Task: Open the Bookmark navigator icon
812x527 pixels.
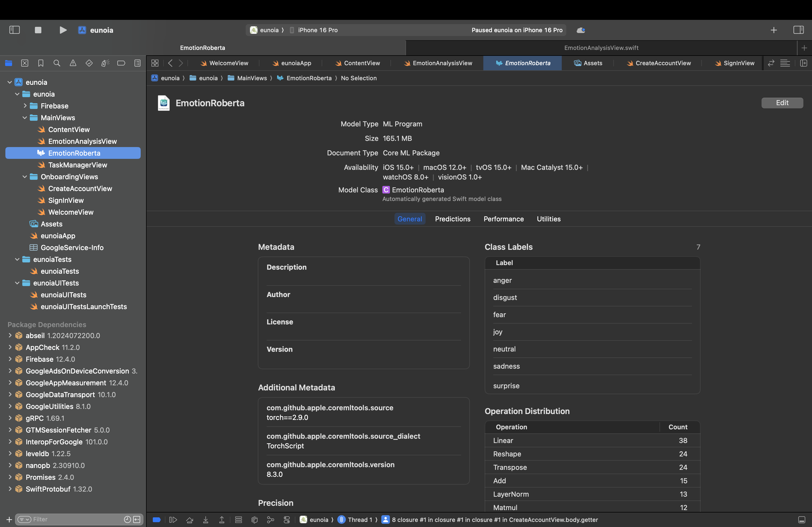Action: [x=41, y=63]
